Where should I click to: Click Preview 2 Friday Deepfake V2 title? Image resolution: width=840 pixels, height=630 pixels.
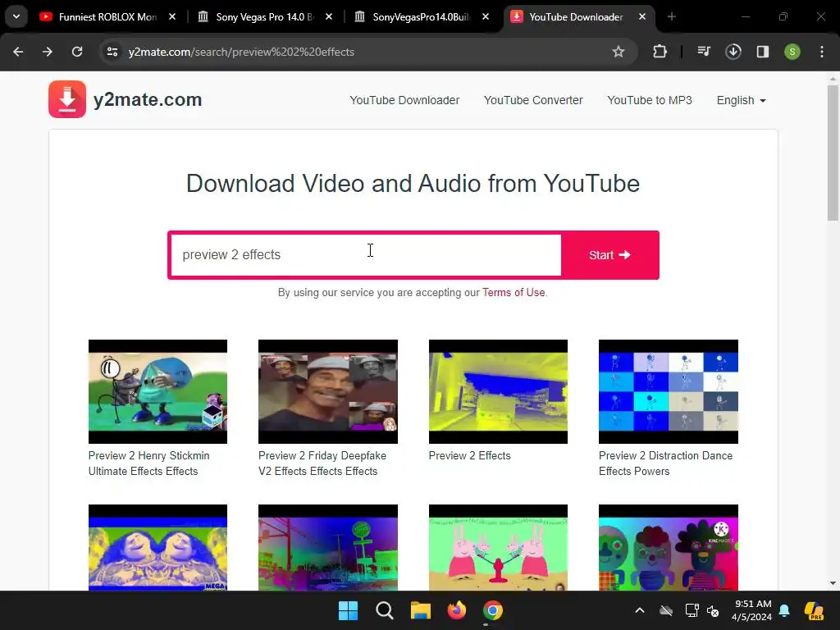(x=322, y=463)
